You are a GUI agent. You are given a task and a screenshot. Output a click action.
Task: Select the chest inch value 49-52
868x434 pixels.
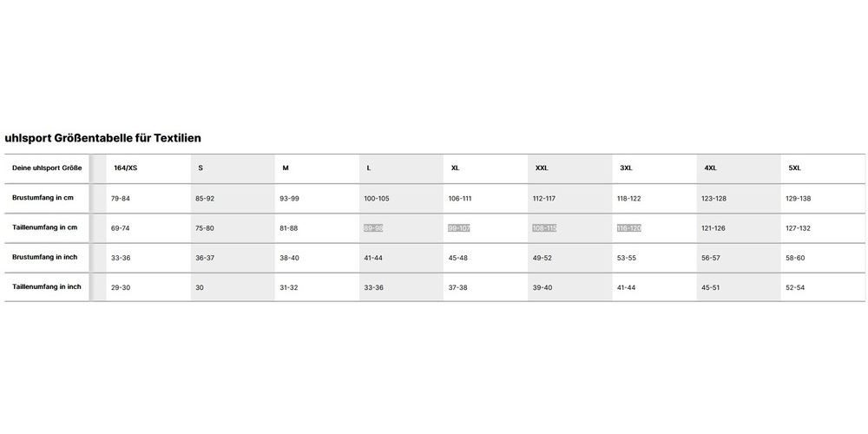542,258
